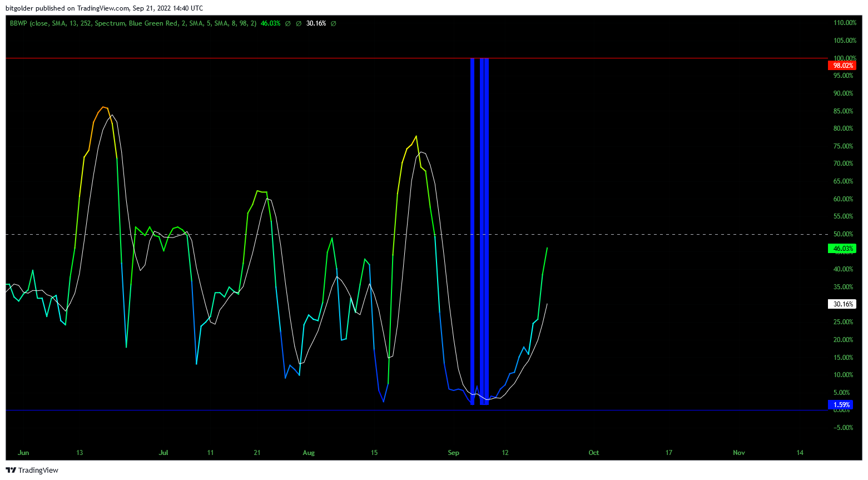Click the red 98.02% price label
868x480 pixels.
point(842,66)
